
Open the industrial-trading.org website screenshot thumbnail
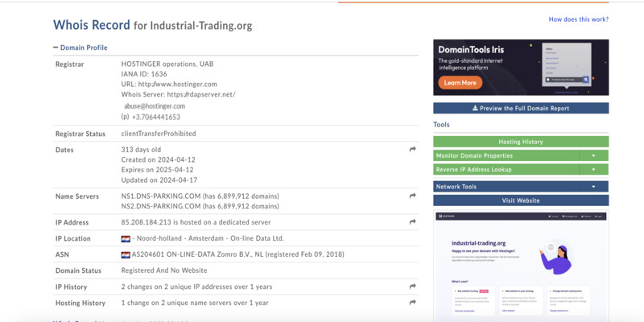(521, 266)
